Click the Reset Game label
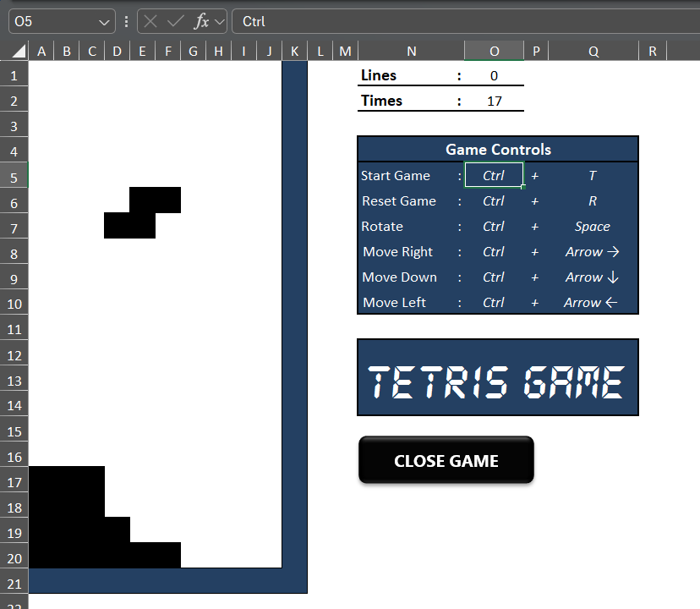This screenshot has width=700, height=609. tap(399, 201)
